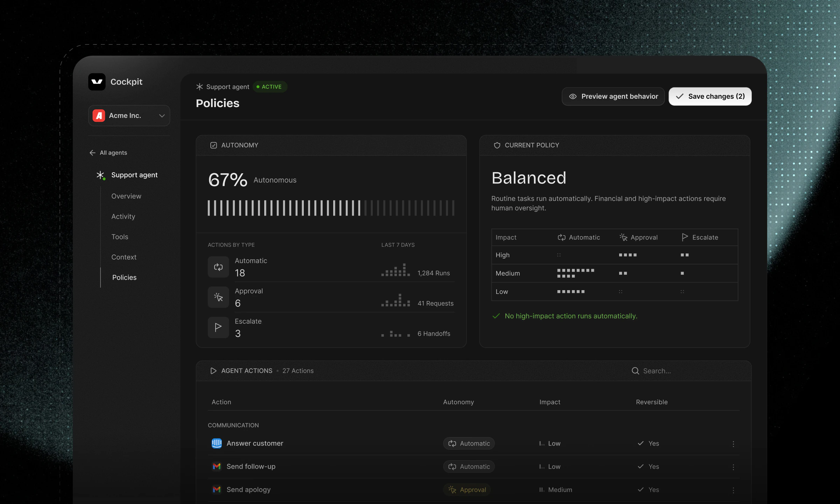The width and height of the screenshot is (840, 504).
Task: Click the Yes reversible value for Send follow-up
Action: pos(649,467)
